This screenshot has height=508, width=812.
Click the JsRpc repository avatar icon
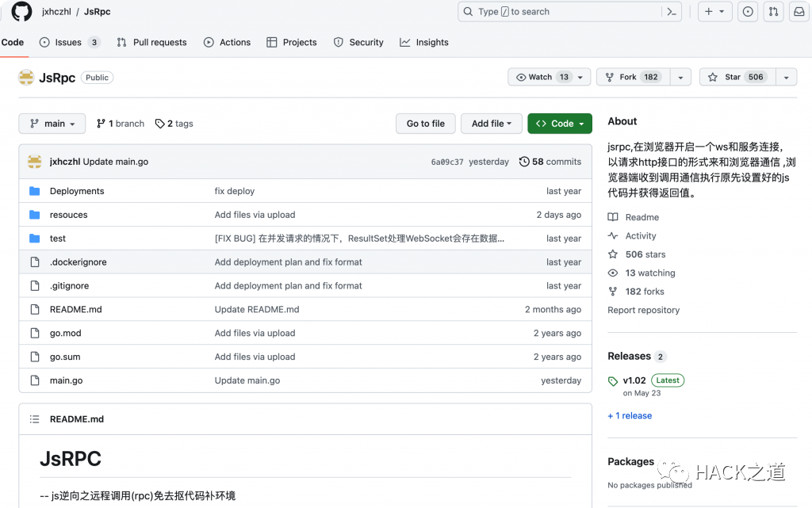26,78
